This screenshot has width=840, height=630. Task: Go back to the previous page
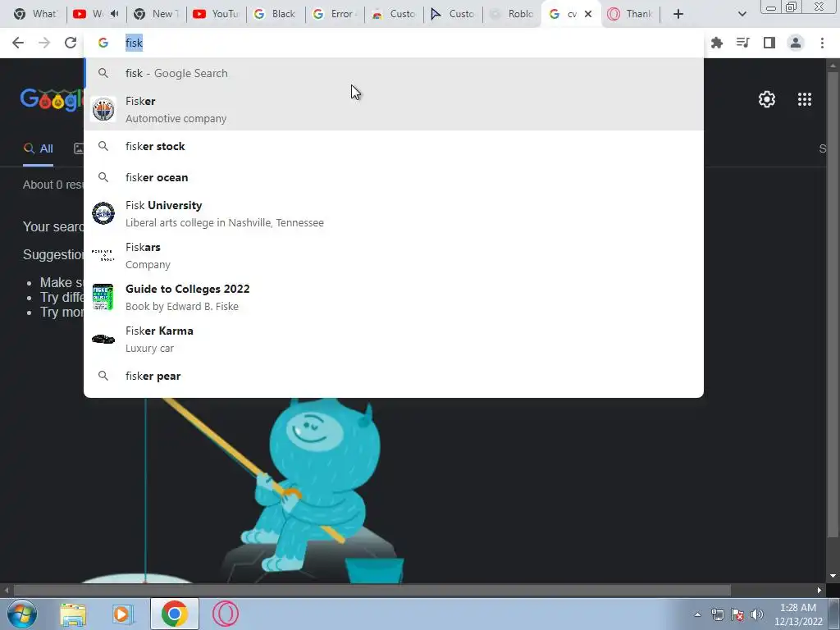pyautogui.click(x=18, y=43)
